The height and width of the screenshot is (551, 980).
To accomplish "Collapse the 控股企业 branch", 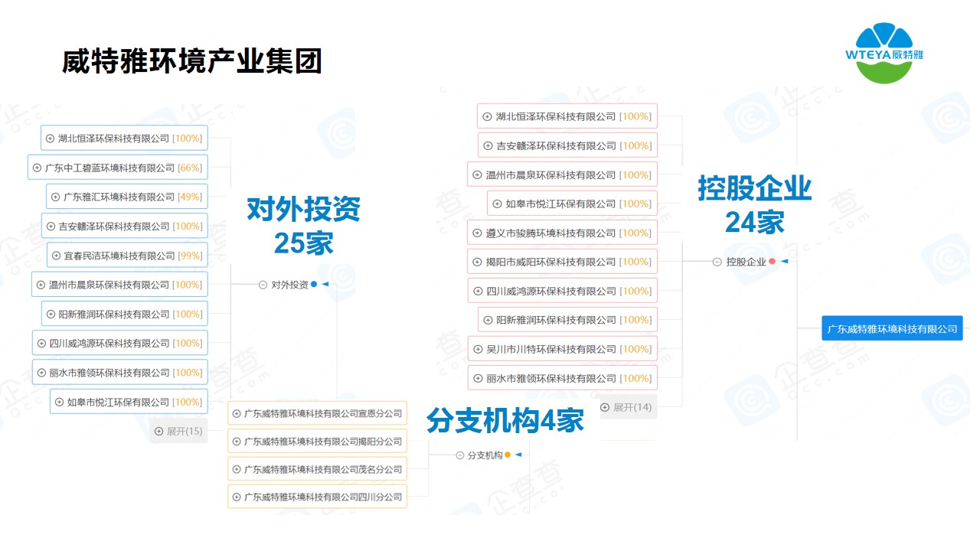I will point(717,262).
